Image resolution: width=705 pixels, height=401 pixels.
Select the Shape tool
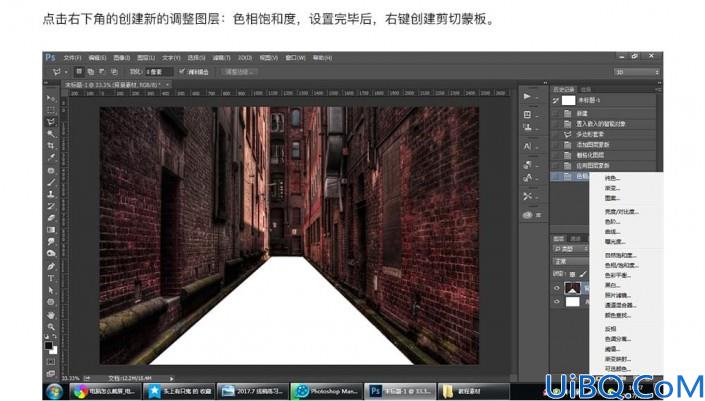[51, 302]
